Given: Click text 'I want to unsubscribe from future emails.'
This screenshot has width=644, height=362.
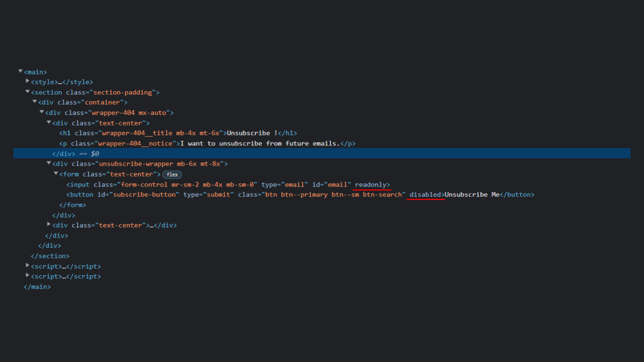Looking at the screenshot, I should coord(260,143).
